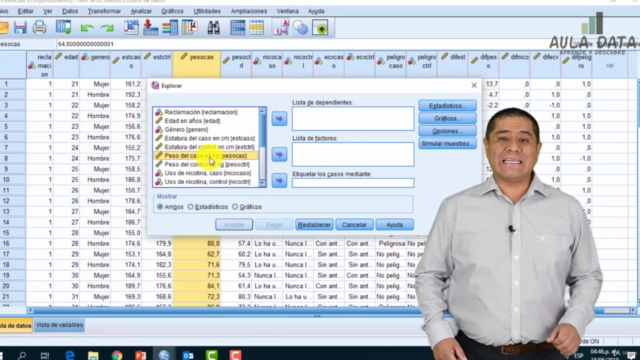Click the Restablecer button
Screen dimensions: 640x360
point(314,225)
